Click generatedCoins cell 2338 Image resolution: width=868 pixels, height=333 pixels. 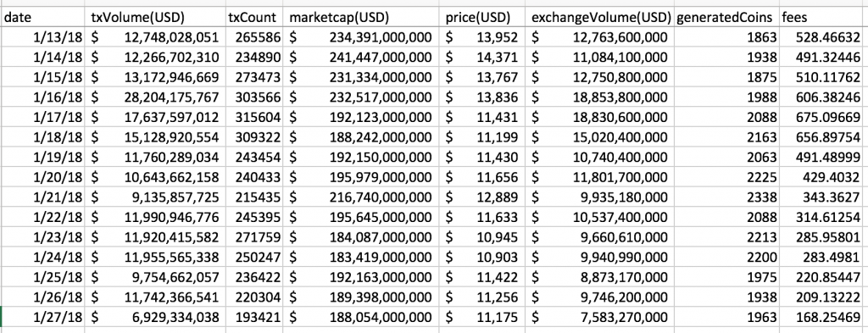[x=726, y=197]
